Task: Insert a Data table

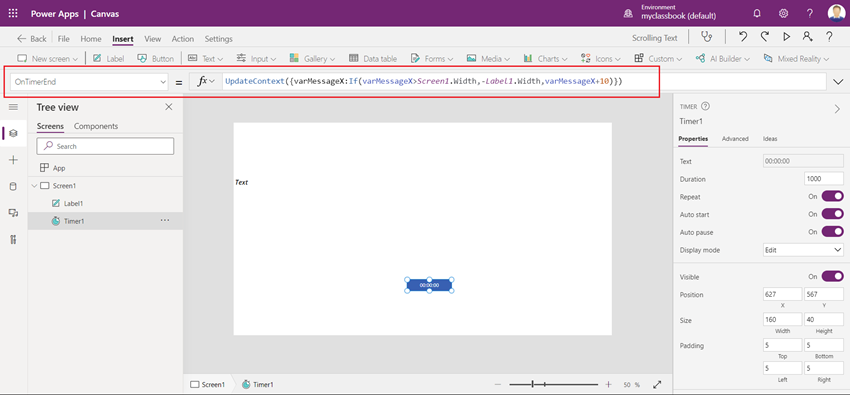Action: click(x=373, y=59)
